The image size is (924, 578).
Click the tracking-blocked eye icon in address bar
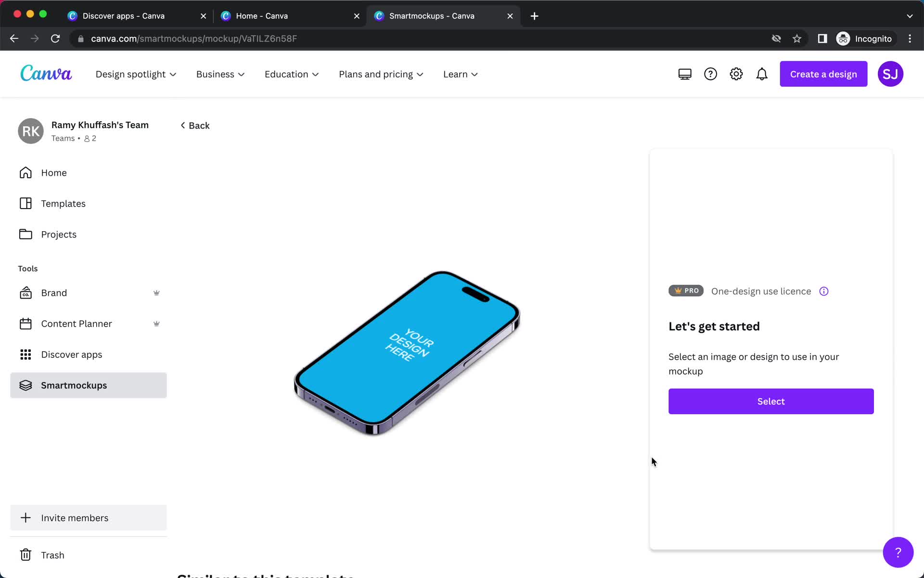pyautogui.click(x=776, y=39)
